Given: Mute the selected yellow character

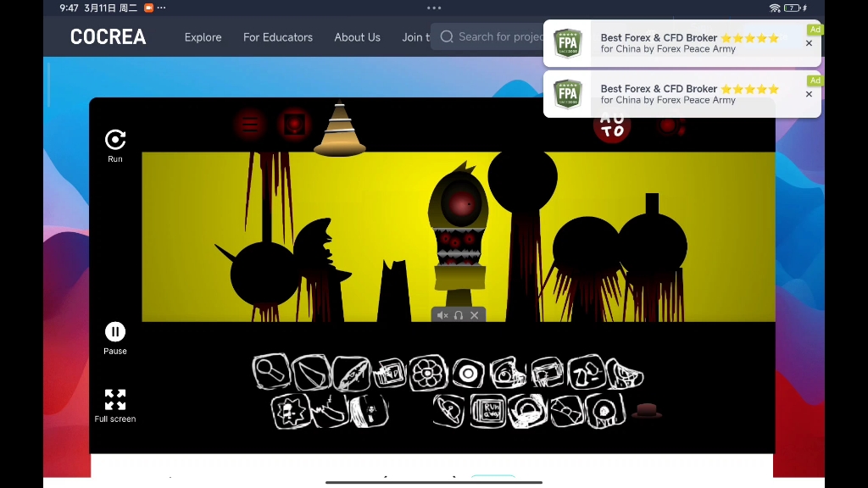Looking at the screenshot, I should pos(442,315).
